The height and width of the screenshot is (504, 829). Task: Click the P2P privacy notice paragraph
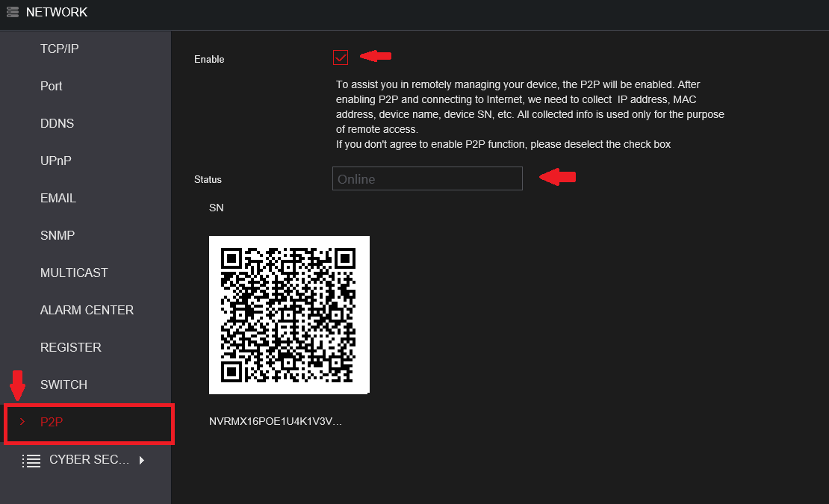[530, 114]
